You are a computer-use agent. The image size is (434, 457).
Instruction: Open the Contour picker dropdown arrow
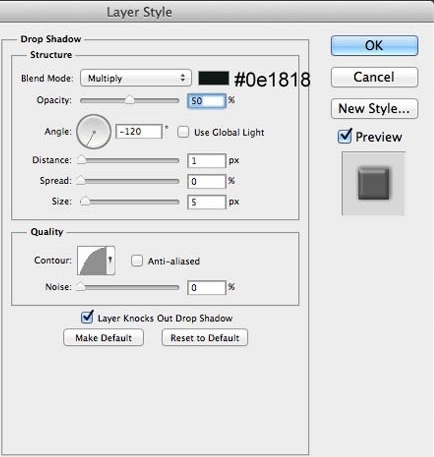pos(110,260)
